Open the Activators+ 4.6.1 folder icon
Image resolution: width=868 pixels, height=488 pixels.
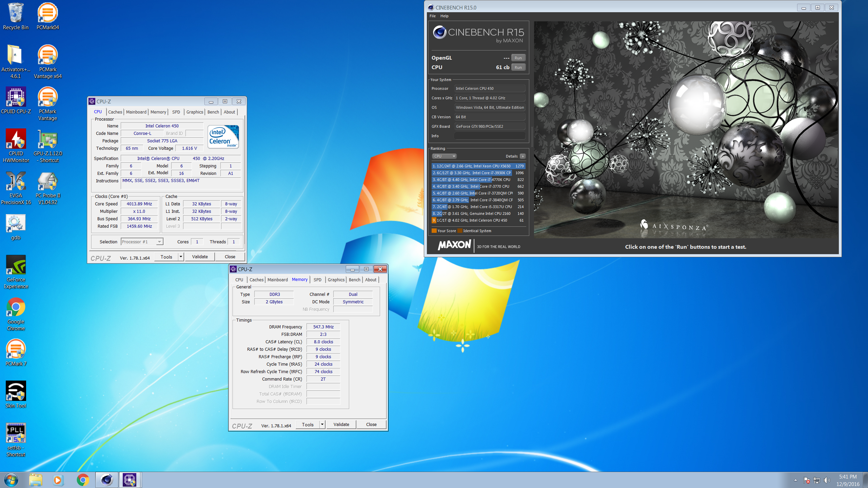[x=16, y=62]
